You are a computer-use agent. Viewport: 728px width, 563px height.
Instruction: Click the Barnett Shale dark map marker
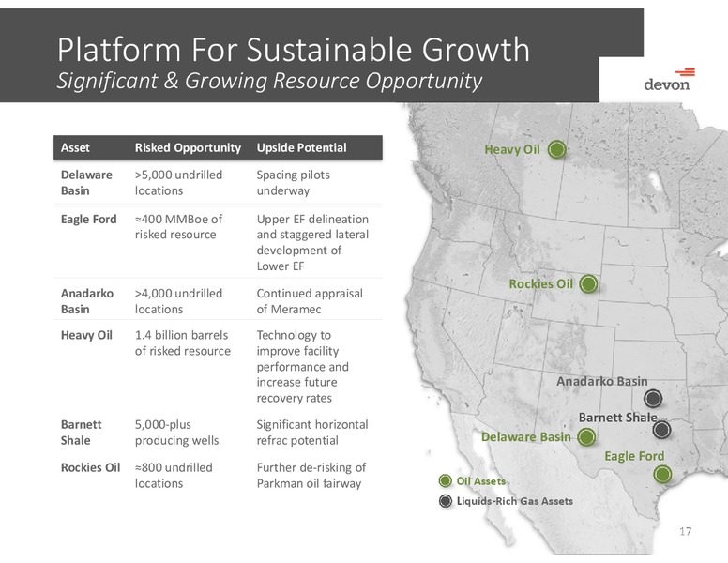[x=661, y=430]
